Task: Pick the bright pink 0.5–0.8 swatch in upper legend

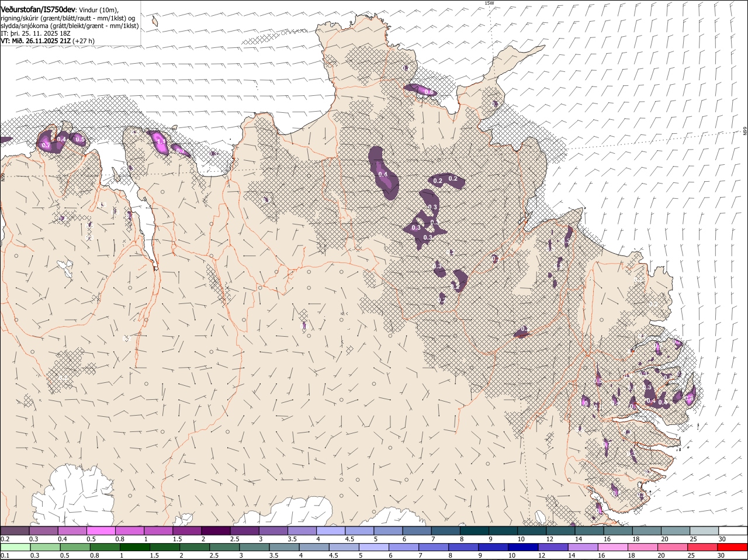Action: tap(101, 530)
